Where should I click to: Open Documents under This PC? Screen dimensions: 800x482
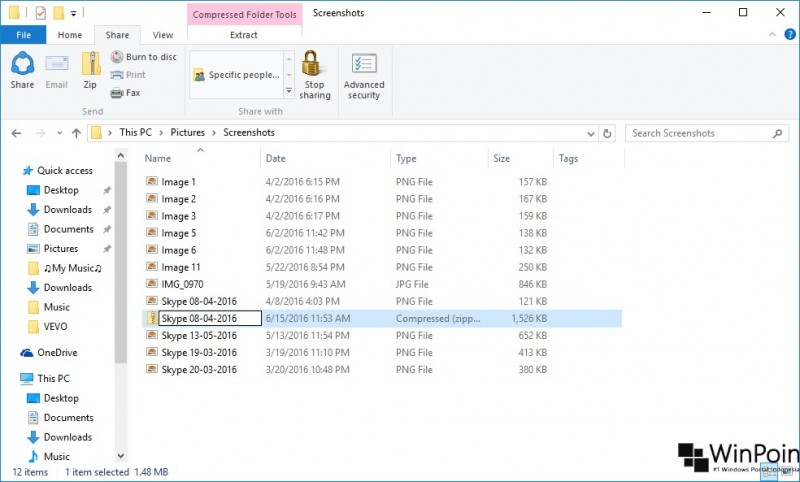click(x=68, y=418)
